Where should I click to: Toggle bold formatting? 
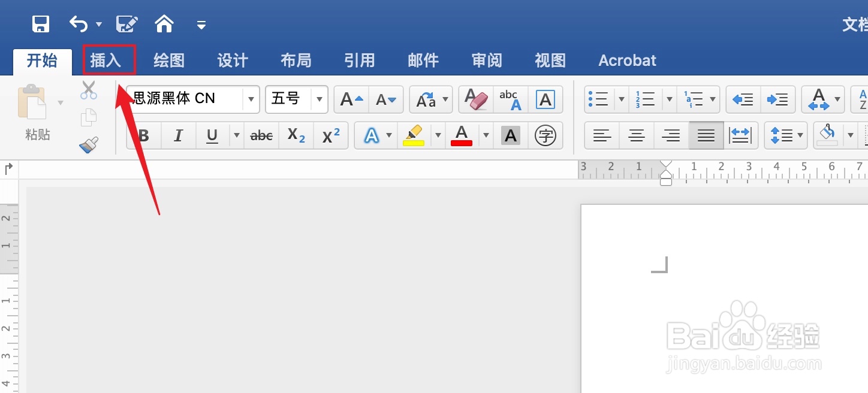pyautogui.click(x=144, y=135)
